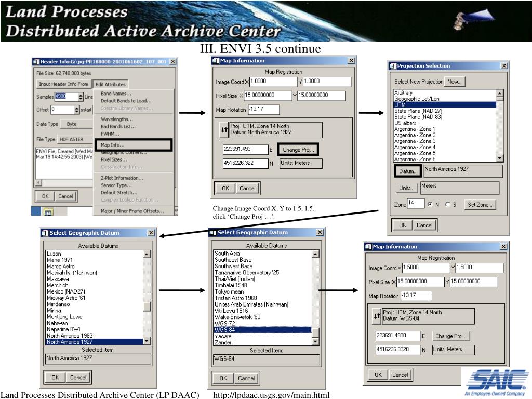The height and width of the screenshot is (399, 532).
Task: Click Set Zone... button
Action: [480, 205]
